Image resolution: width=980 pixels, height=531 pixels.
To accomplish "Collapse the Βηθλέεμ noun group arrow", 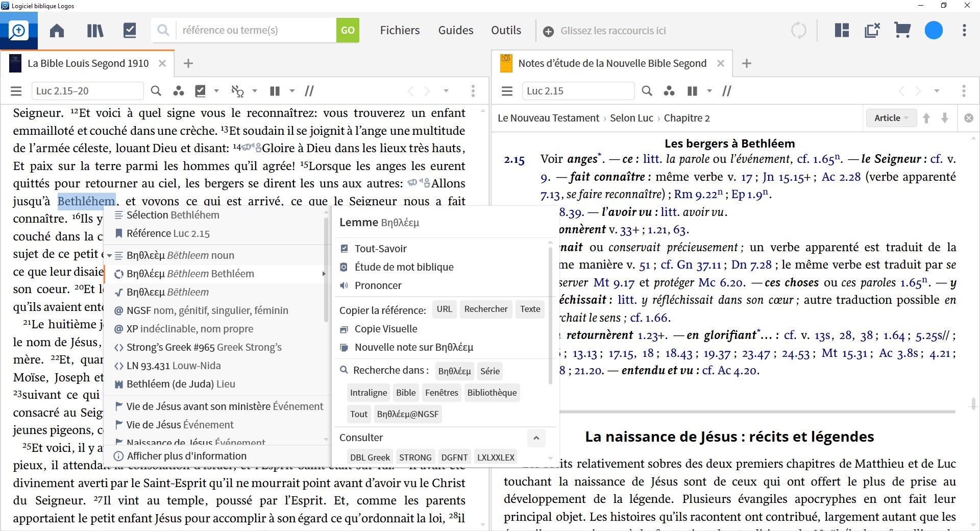I will click(x=109, y=255).
